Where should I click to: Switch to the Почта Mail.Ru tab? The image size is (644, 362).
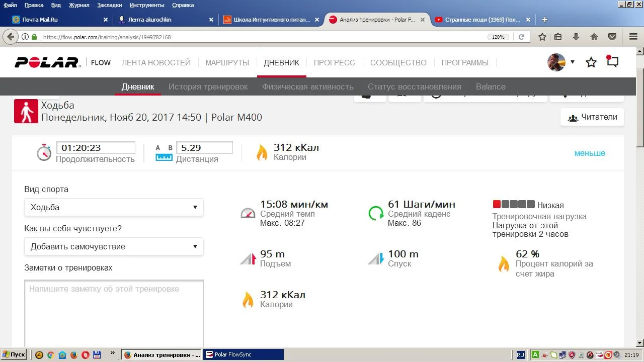pos(60,20)
